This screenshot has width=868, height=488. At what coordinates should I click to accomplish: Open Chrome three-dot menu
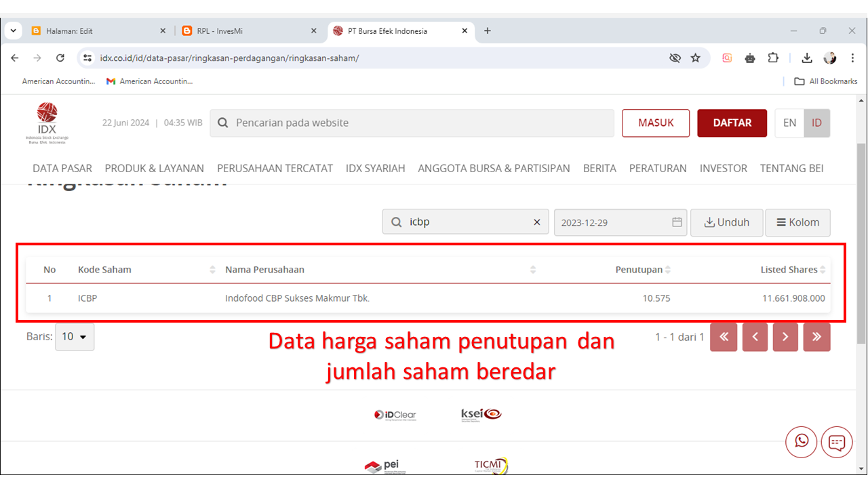(x=852, y=58)
